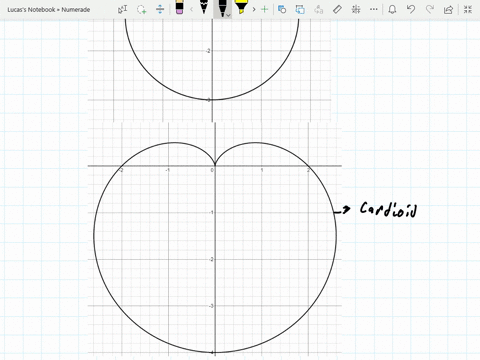
Task: Select the Eraser tool
Action: coord(179,7)
